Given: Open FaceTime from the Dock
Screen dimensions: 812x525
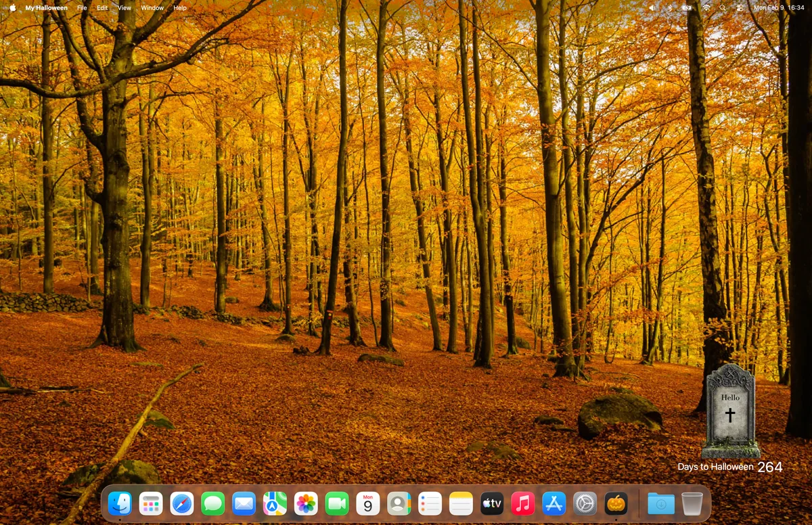Looking at the screenshot, I should click(336, 503).
